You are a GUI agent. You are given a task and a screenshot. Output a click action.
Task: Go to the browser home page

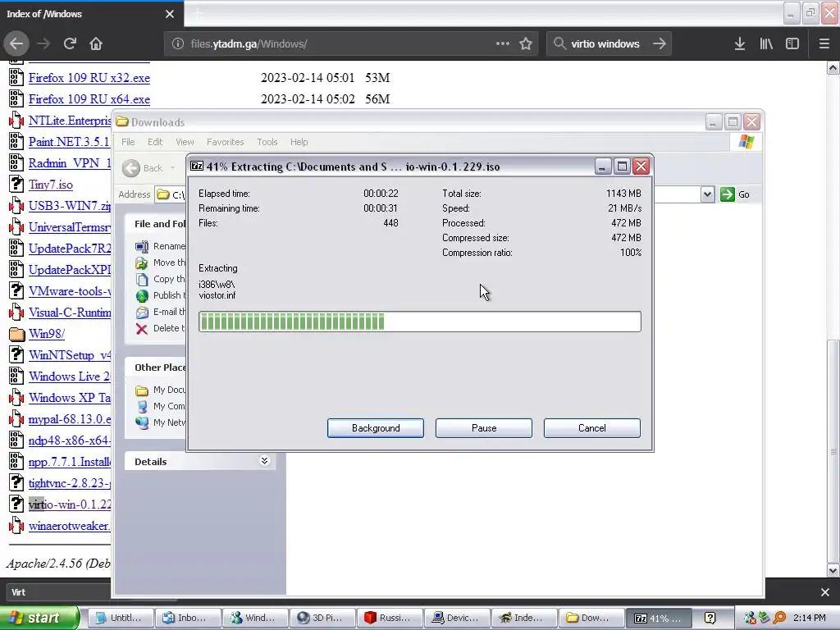click(96, 44)
